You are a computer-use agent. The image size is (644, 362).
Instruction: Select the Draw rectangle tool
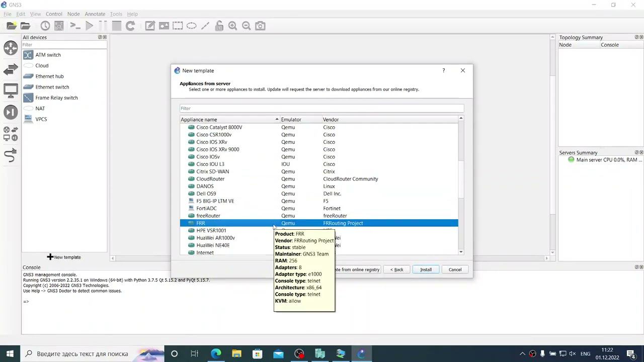[178, 26]
